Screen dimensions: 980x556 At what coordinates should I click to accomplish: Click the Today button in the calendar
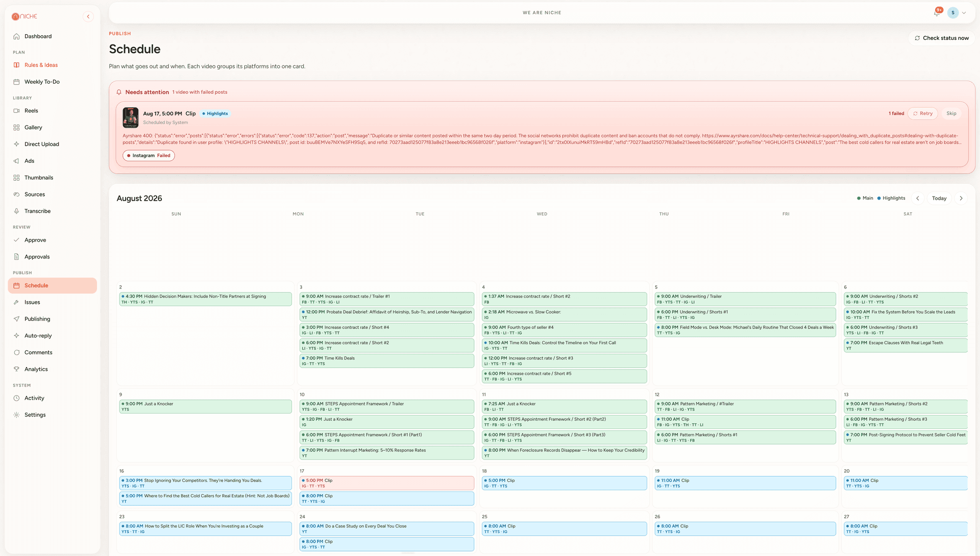pos(939,198)
